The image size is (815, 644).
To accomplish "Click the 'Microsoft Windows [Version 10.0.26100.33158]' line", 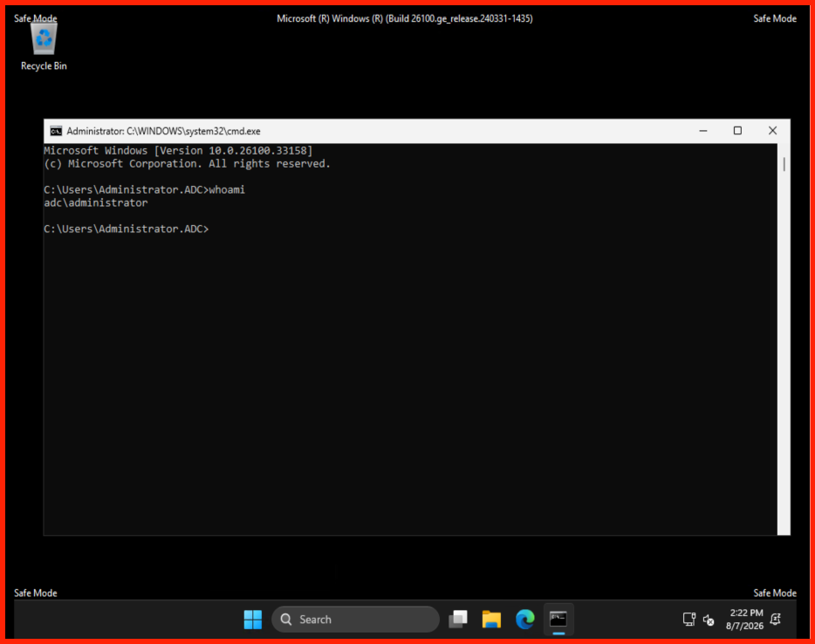I will click(x=178, y=151).
